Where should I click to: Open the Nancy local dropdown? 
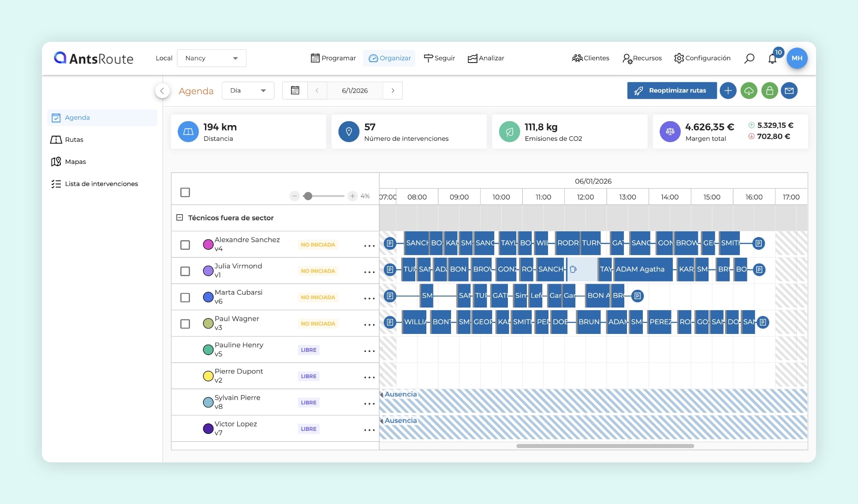tap(212, 58)
